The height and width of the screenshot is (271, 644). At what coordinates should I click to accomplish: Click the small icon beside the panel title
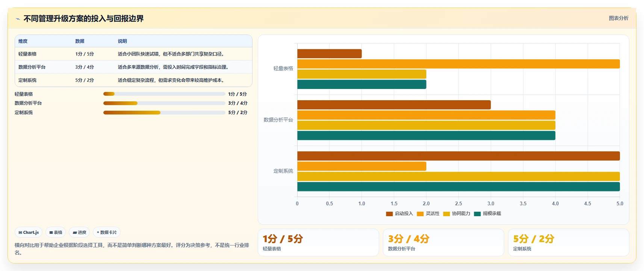click(x=18, y=19)
